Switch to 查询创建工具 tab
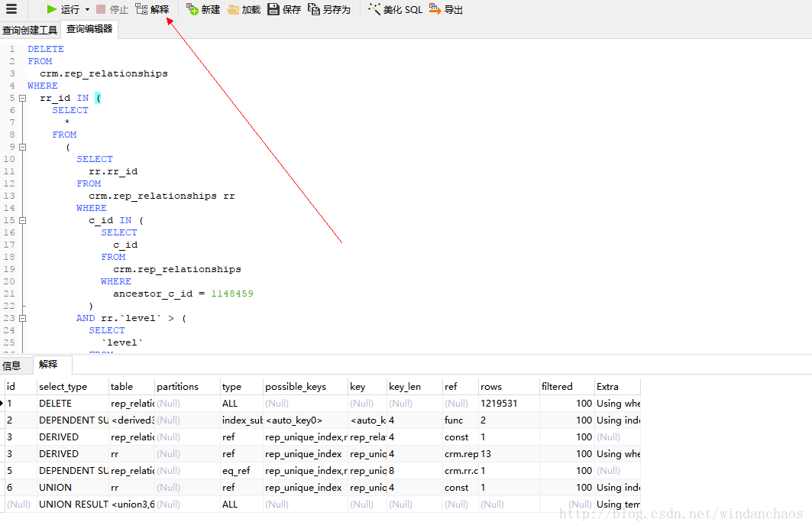The width and height of the screenshot is (812, 529). click(30, 31)
